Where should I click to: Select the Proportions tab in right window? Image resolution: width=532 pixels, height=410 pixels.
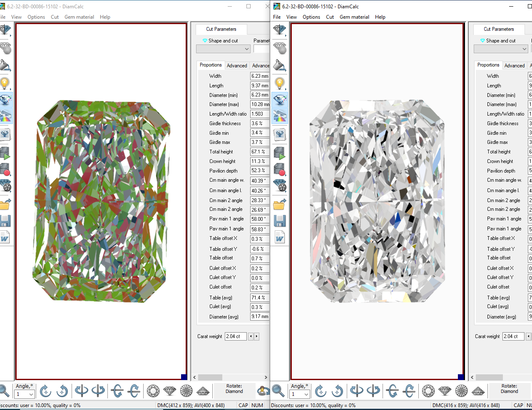coord(488,65)
